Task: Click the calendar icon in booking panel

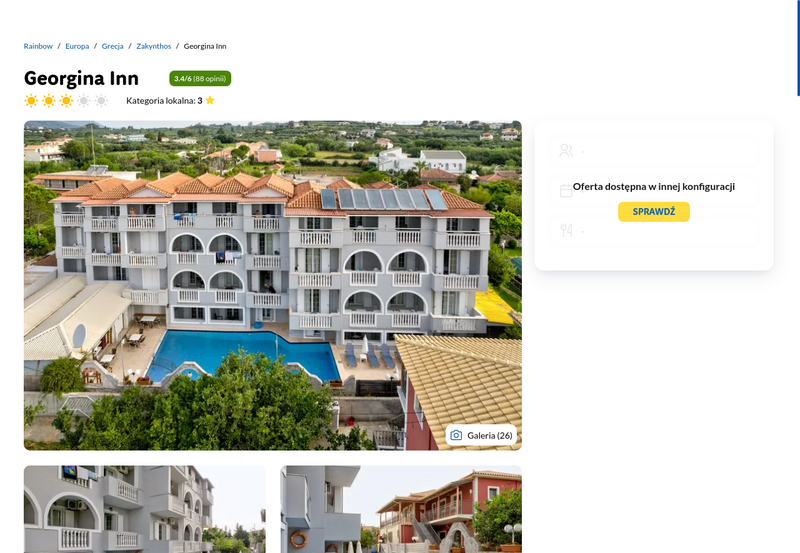Action: tap(566, 191)
